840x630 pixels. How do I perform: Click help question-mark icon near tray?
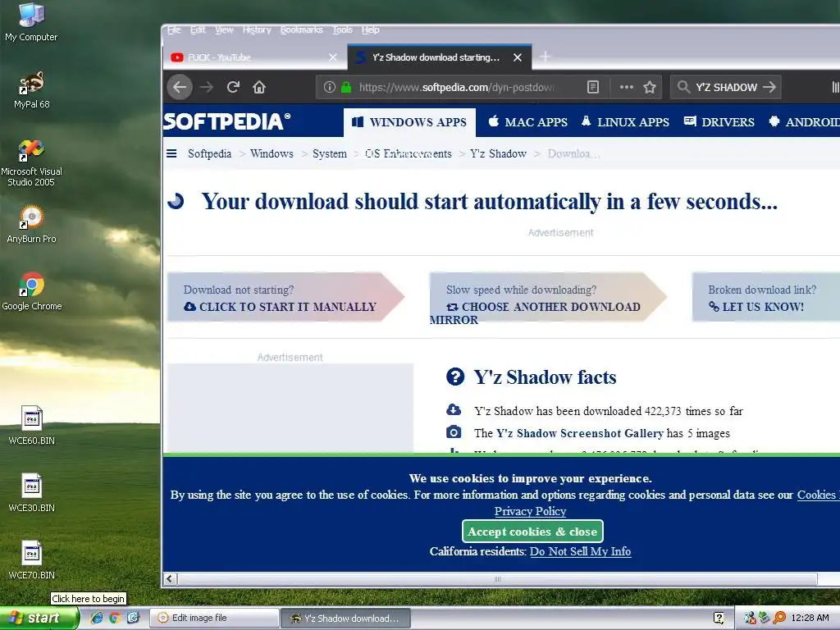tap(719, 618)
